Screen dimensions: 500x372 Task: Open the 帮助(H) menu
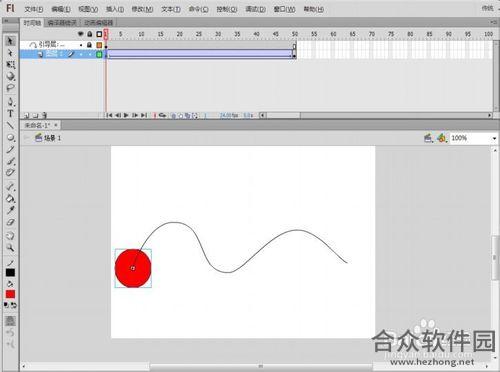pyautogui.click(x=313, y=9)
